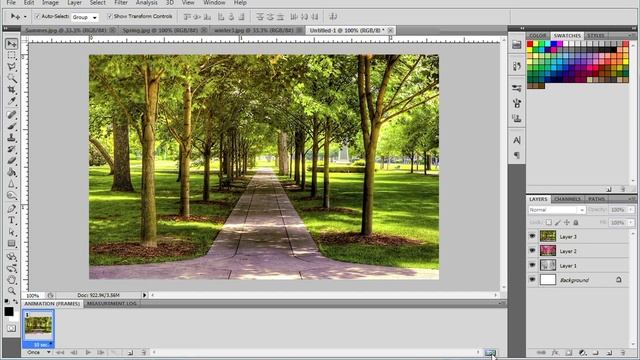Toggle Quick Mask mode icon
The width and height of the screenshot is (640, 360).
(x=11, y=328)
